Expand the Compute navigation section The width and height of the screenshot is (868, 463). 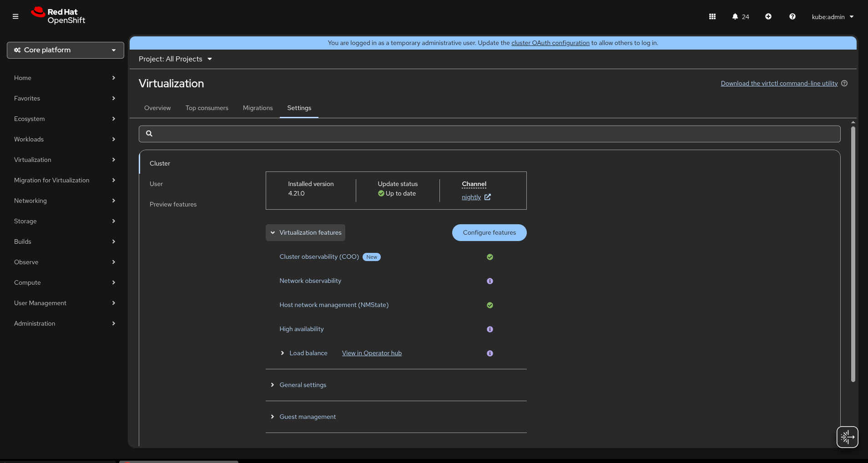[65, 282]
